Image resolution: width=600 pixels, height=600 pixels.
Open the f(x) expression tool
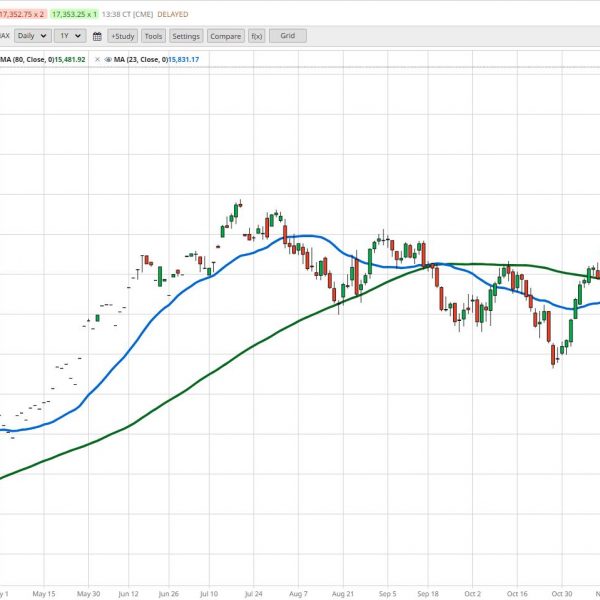256,36
